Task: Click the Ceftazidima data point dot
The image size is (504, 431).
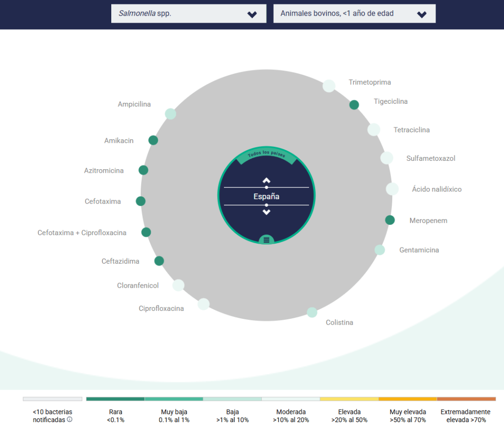Action: (159, 261)
